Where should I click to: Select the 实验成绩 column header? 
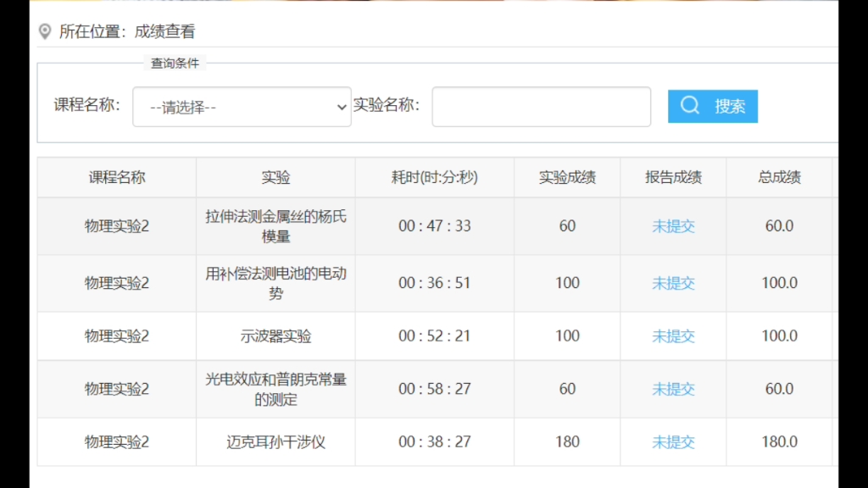click(x=567, y=176)
